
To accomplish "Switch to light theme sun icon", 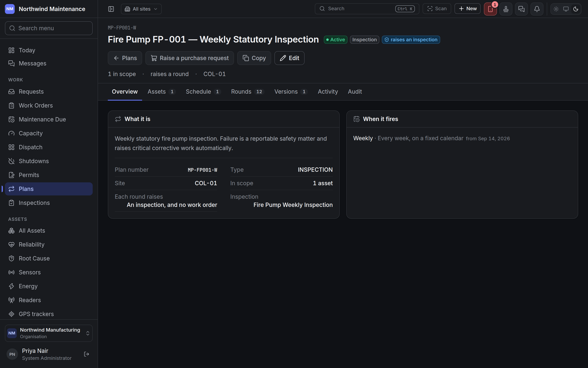I will click(x=556, y=9).
